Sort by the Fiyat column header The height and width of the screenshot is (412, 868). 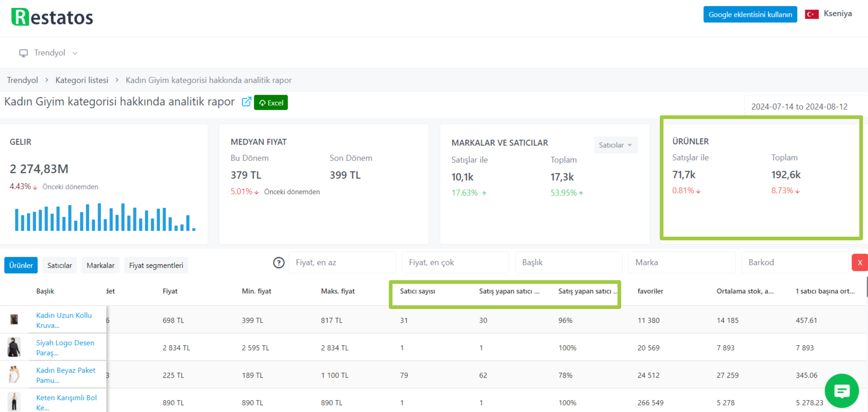point(170,291)
